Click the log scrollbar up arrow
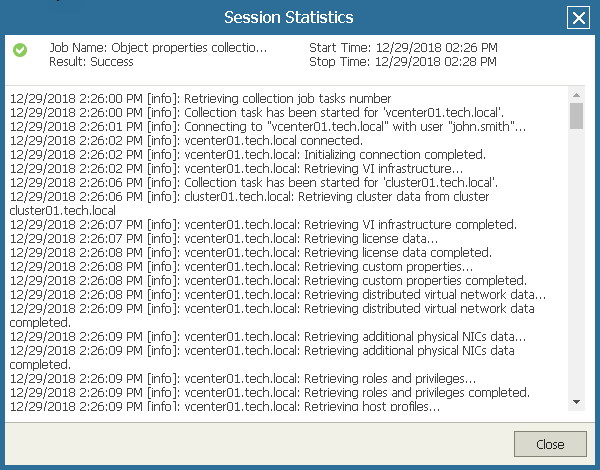This screenshot has width=600, height=470. 576,97
